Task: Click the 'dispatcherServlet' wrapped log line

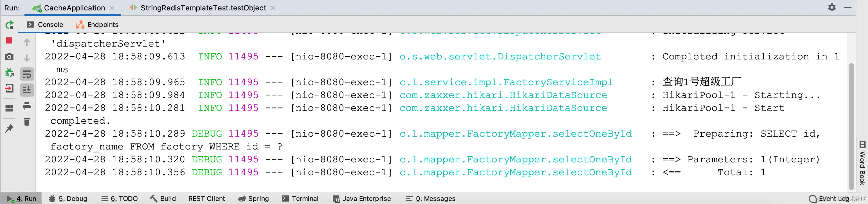Action: coord(108,43)
